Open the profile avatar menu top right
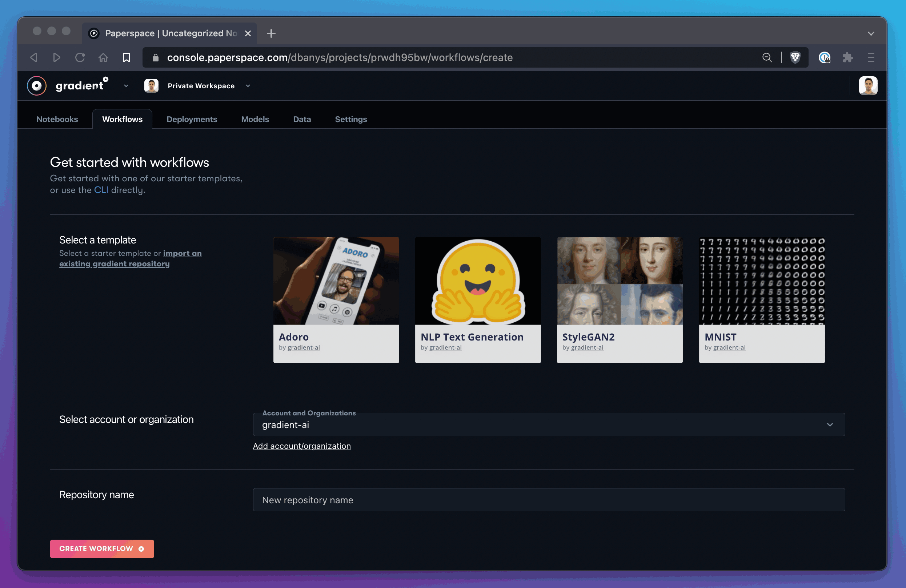The width and height of the screenshot is (906, 588). point(868,85)
